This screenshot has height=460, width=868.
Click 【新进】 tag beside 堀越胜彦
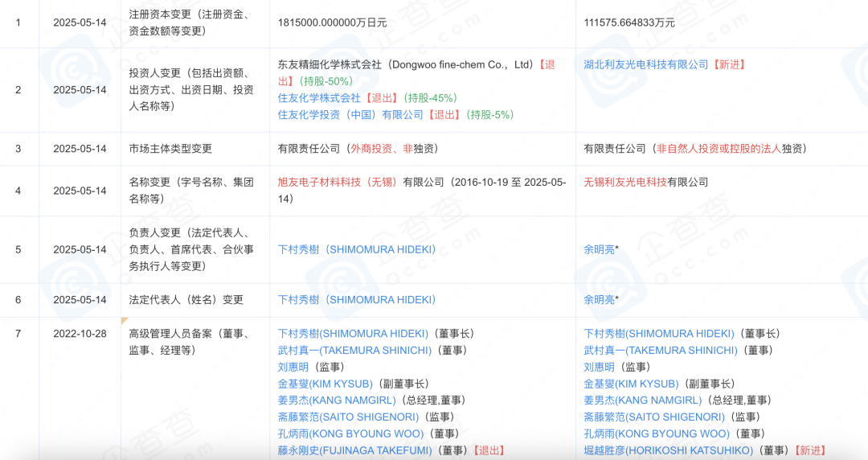point(809,450)
